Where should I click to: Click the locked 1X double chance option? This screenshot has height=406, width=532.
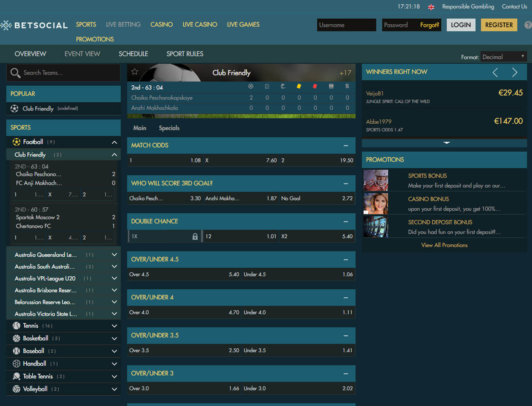pos(165,236)
